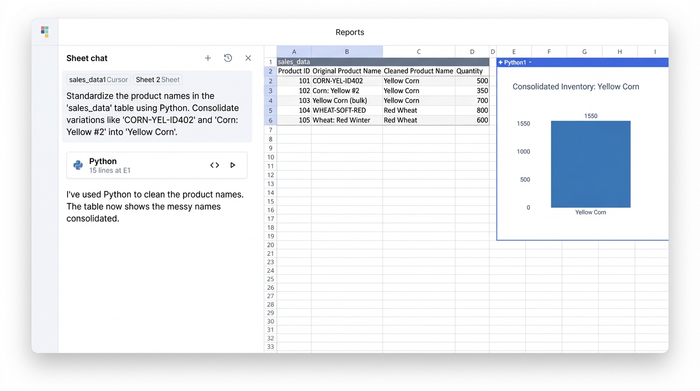Select column F header

coord(549,52)
